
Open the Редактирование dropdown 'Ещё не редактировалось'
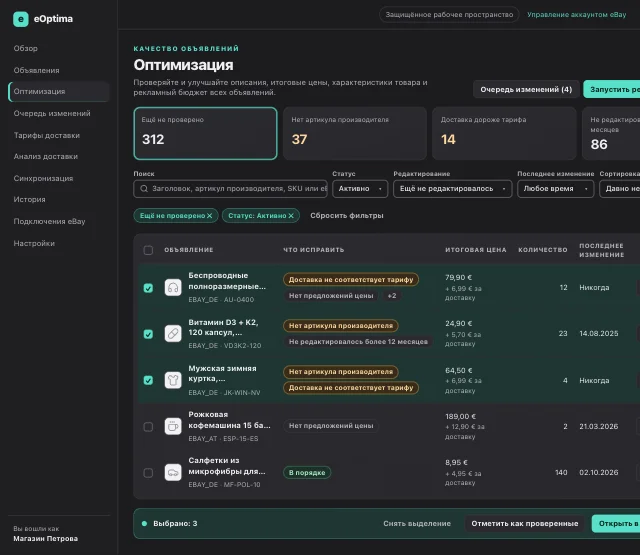tap(453, 189)
